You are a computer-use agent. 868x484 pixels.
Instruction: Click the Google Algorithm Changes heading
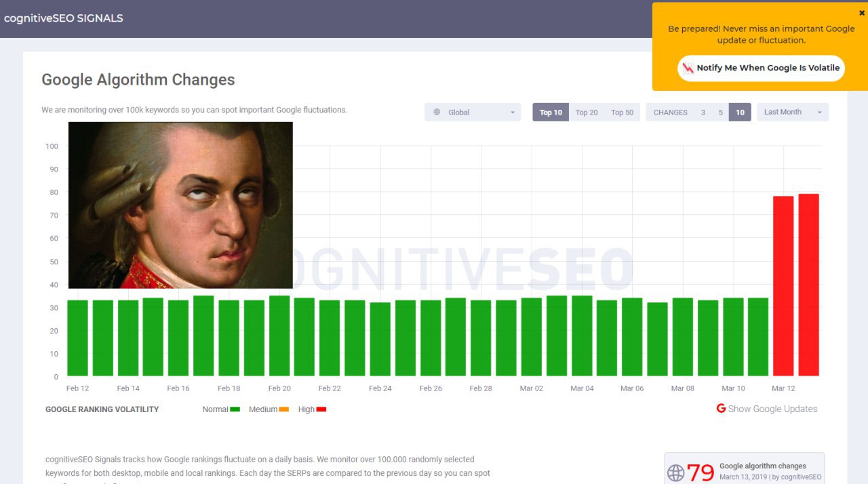click(138, 80)
